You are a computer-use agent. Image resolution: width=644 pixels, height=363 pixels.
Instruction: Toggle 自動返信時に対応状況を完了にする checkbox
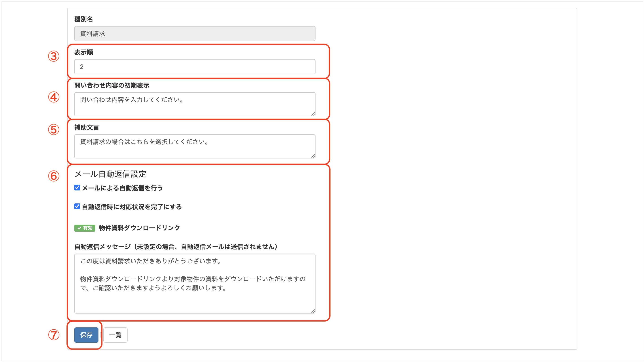[x=77, y=207]
